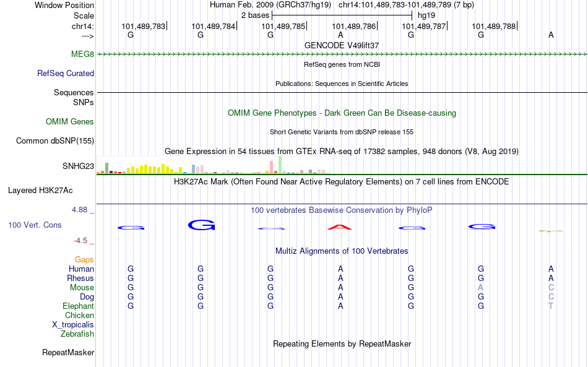
Task: Click the 100 Vert. Cons label
Action: click(x=35, y=225)
